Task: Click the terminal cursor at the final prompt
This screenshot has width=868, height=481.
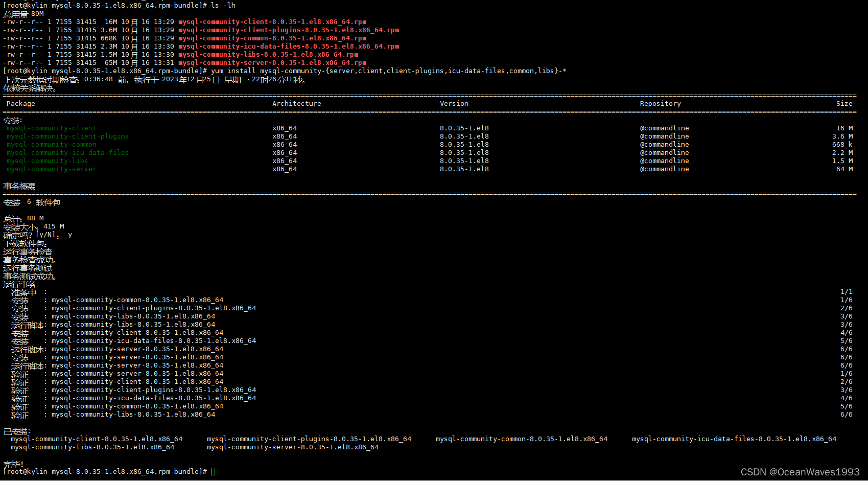Action: [213, 471]
